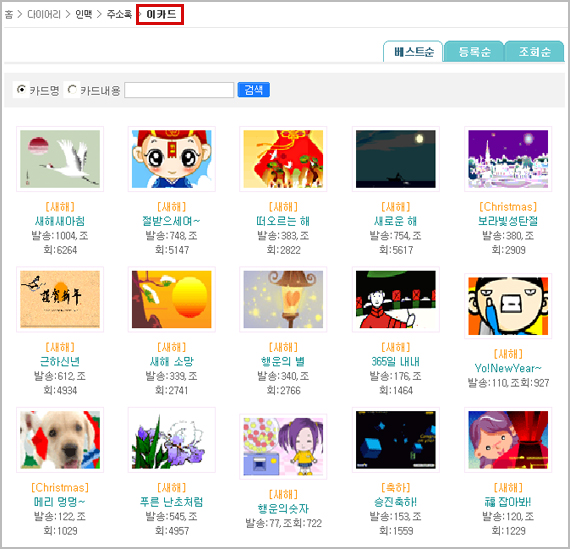Select the 카드명 radio button
The width and height of the screenshot is (570, 549).
21,89
